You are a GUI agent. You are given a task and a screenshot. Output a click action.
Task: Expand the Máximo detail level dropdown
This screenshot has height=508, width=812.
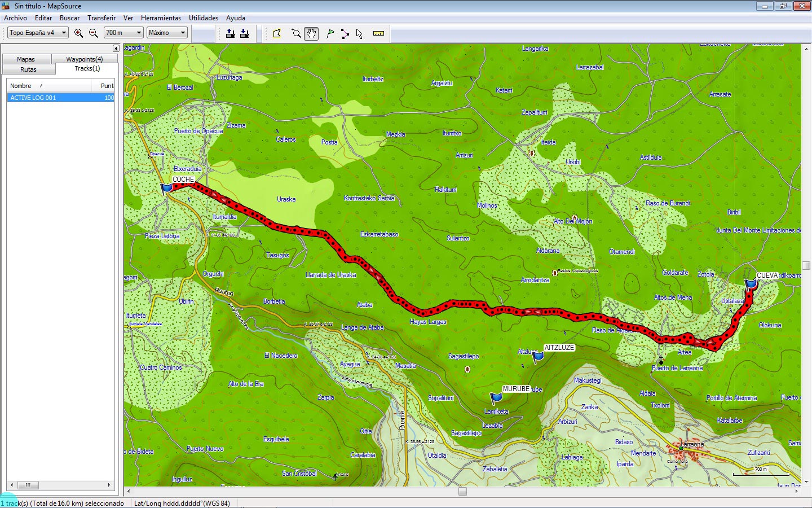[167, 33]
